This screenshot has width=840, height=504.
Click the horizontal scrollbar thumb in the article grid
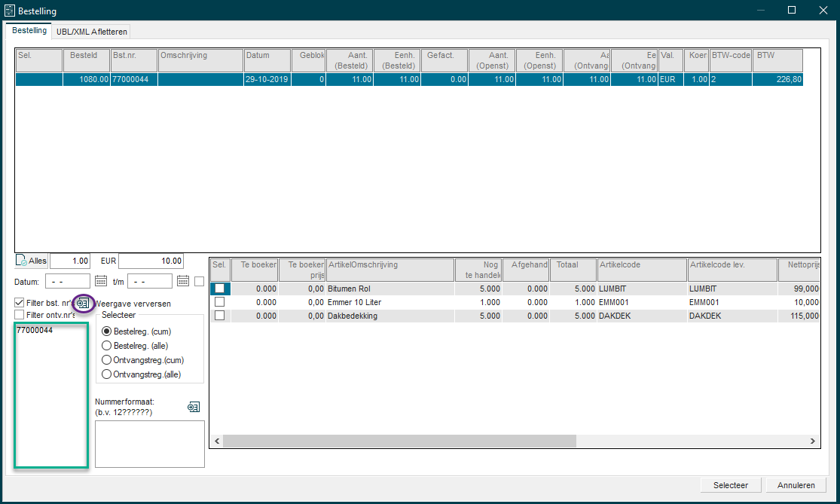click(x=399, y=441)
